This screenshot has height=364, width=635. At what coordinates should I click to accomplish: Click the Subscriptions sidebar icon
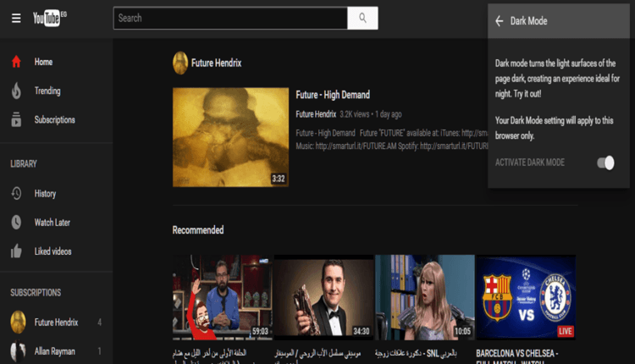click(16, 120)
